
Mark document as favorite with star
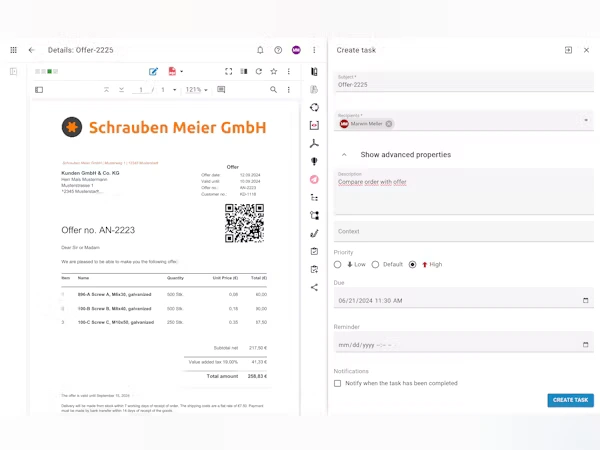tap(274, 72)
